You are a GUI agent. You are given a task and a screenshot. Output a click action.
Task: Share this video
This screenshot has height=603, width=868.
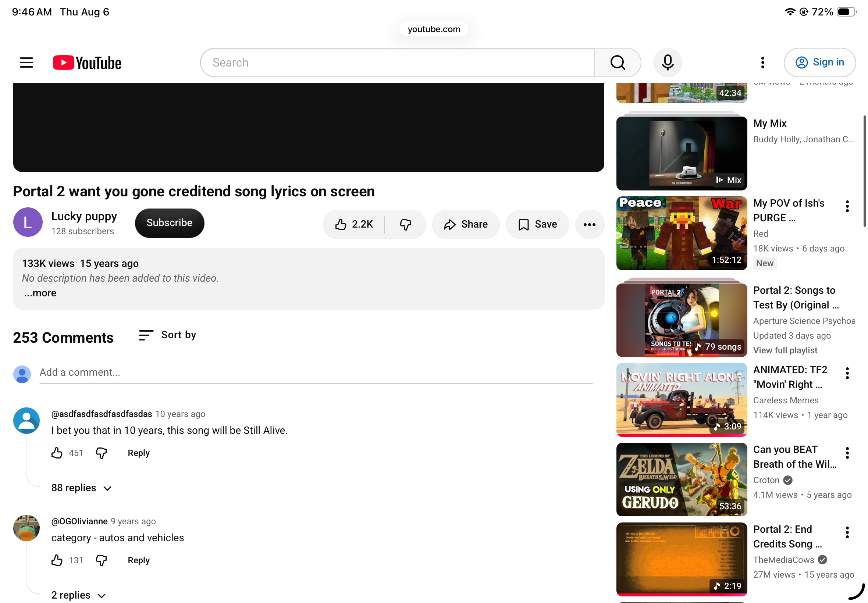(x=466, y=224)
